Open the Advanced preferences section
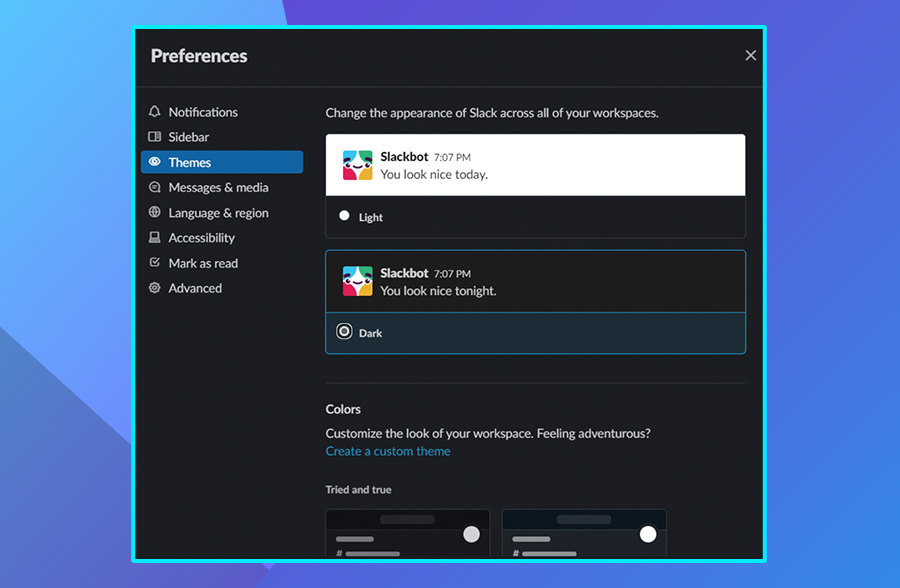The height and width of the screenshot is (588, 900). [222, 288]
